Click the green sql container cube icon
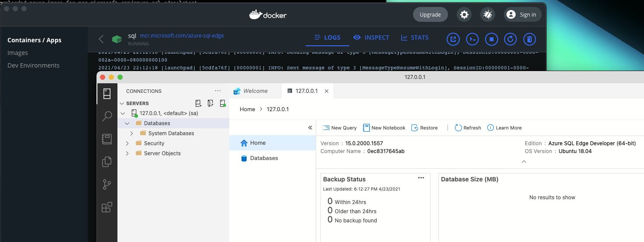The width and height of the screenshot is (644, 242). point(117,39)
